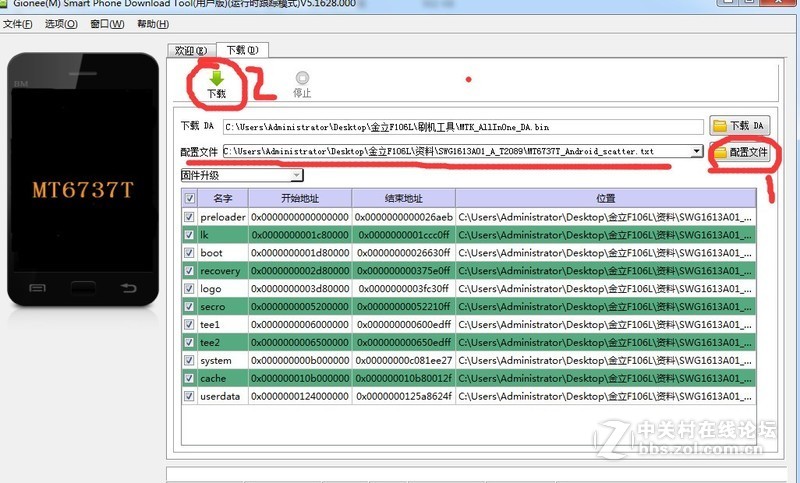Toggle the logo partition checkbox
800x483 pixels.
[x=189, y=288]
